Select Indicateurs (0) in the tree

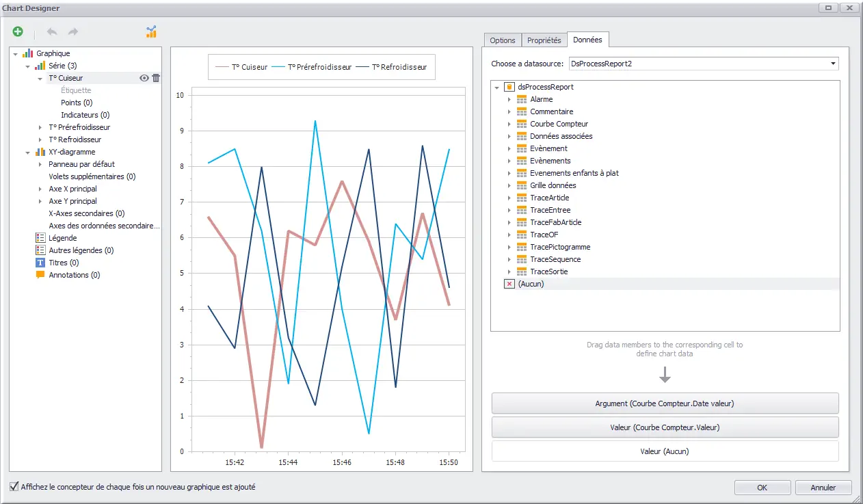(85, 115)
